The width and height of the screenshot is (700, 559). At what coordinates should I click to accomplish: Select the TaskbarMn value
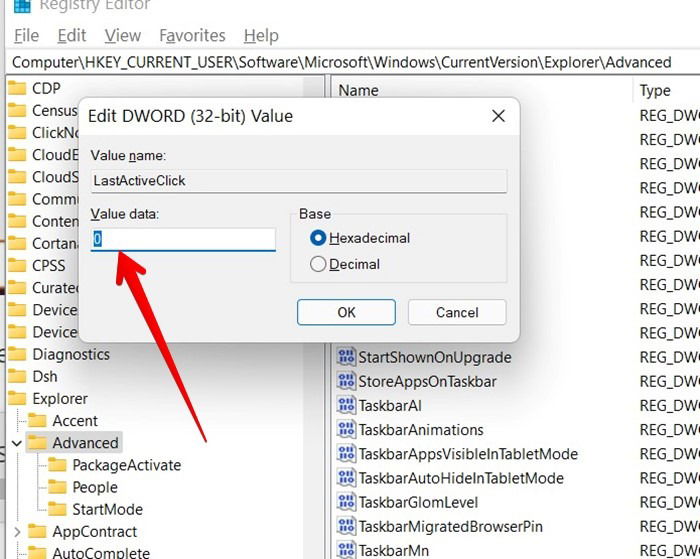[x=394, y=551]
